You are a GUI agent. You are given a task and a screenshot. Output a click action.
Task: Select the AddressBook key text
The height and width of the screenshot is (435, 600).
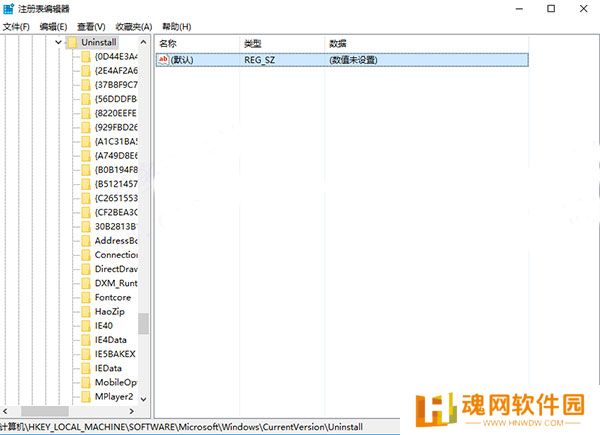coord(116,241)
